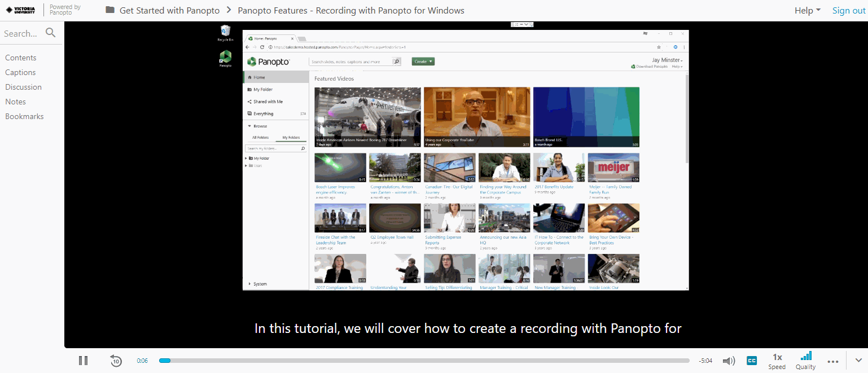Rewind video by 10 seconds
This screenshot has width=868, height=373.
116,361
